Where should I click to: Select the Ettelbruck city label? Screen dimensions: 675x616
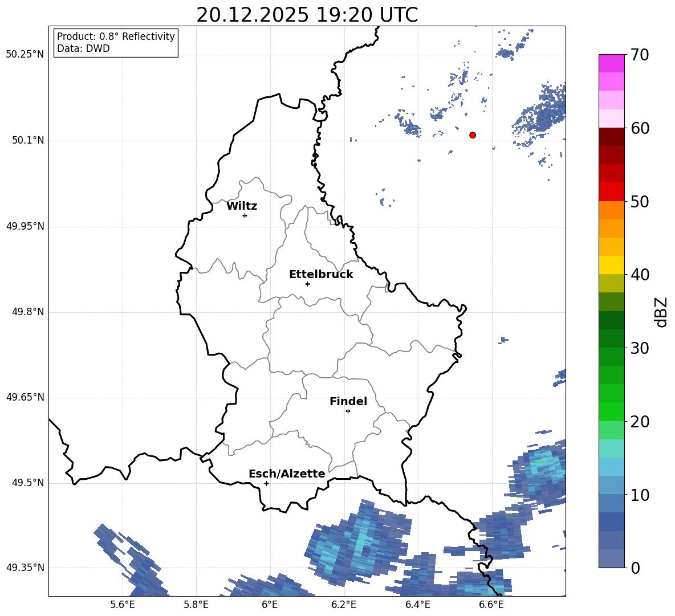pyautogui.click(x=321, y=275)
